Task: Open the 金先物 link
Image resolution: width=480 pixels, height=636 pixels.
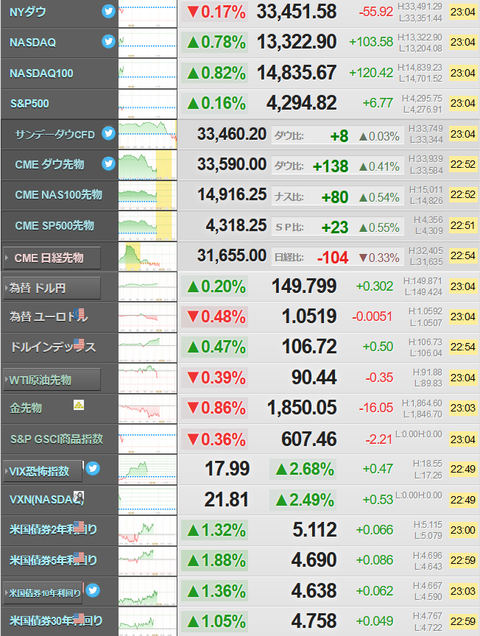Action: click(26, 408)
